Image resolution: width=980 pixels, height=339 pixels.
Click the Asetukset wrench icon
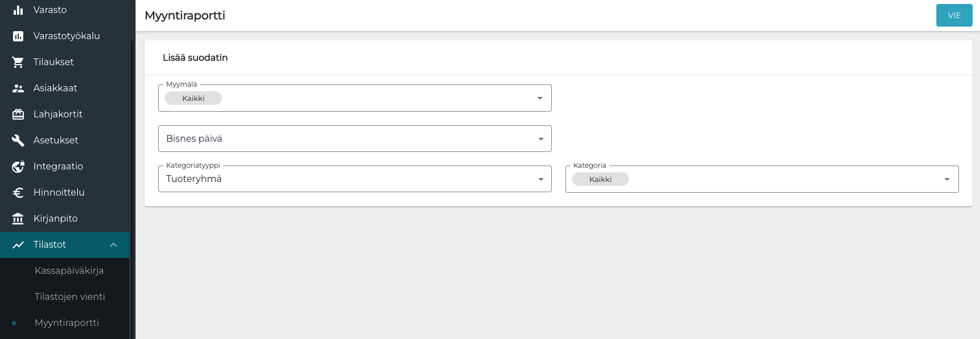18,141
